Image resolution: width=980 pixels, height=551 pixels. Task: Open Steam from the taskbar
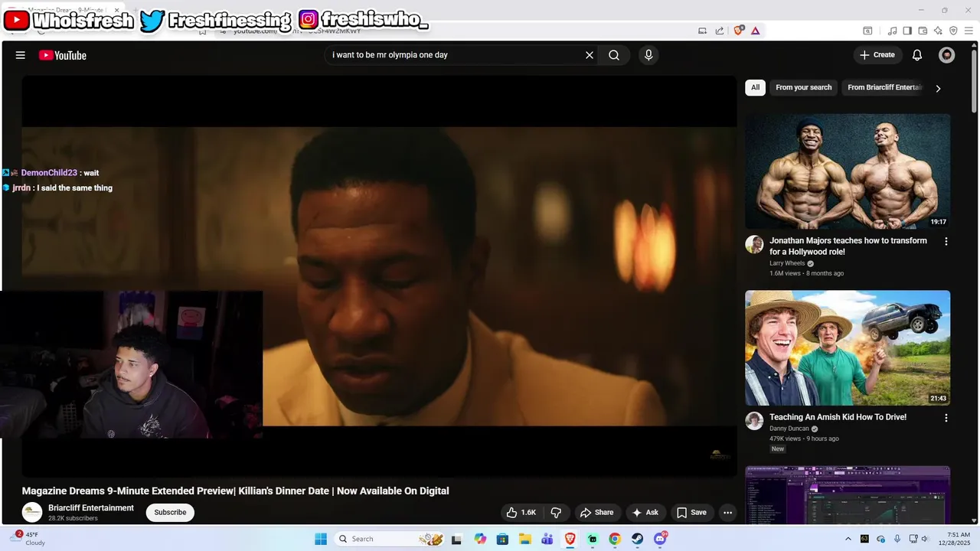[x=637, y=539]
